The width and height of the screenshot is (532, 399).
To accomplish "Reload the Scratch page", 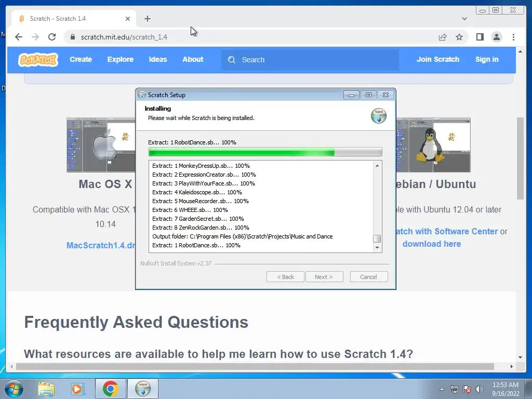I will 52,37.
